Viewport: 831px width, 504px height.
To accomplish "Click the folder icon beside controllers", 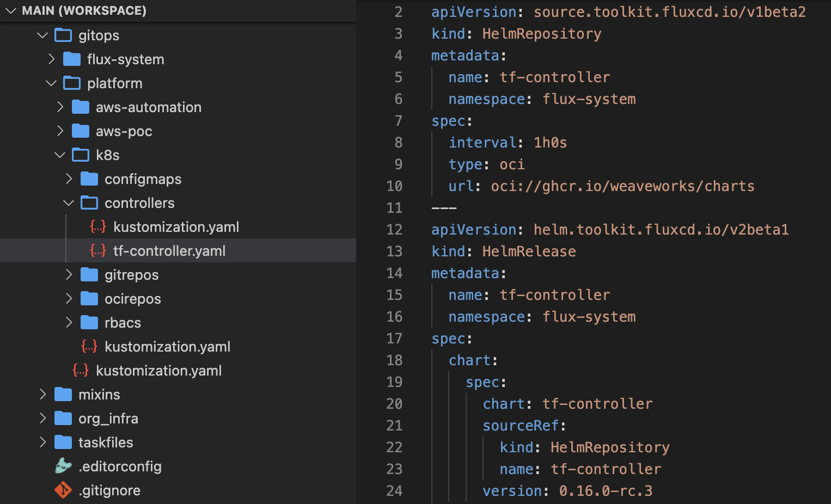I will coord(89,202).
